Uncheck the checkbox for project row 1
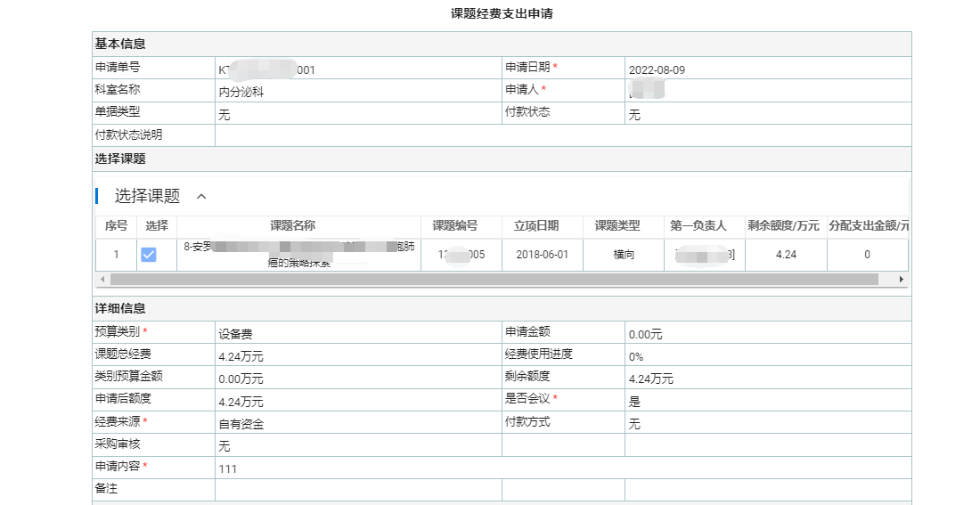Viewport: 980px width, 505px height. coord(149,255)
